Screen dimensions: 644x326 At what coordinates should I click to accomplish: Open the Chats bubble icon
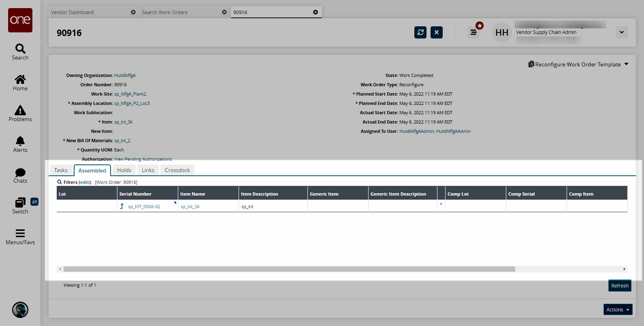coord(20,172)
